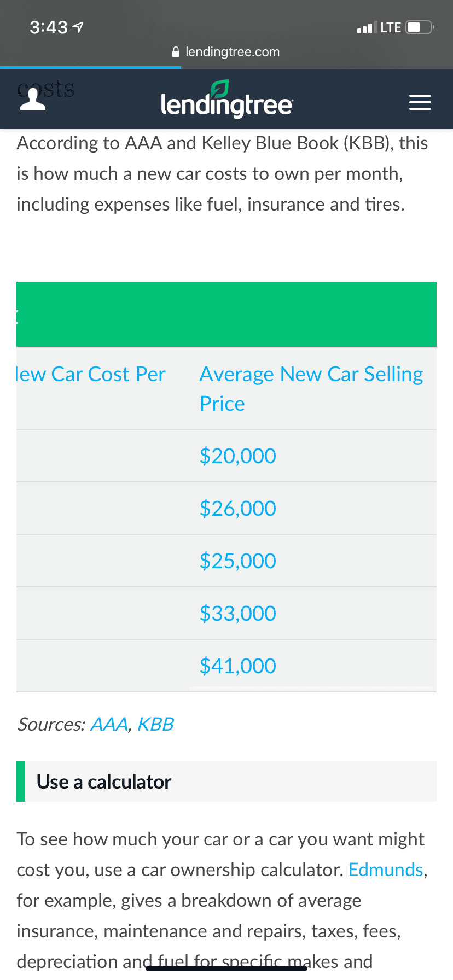This screenshot has height=980, width=453.
Task: Tap the $26,000 price cell
Action: (x=237, y=508)
